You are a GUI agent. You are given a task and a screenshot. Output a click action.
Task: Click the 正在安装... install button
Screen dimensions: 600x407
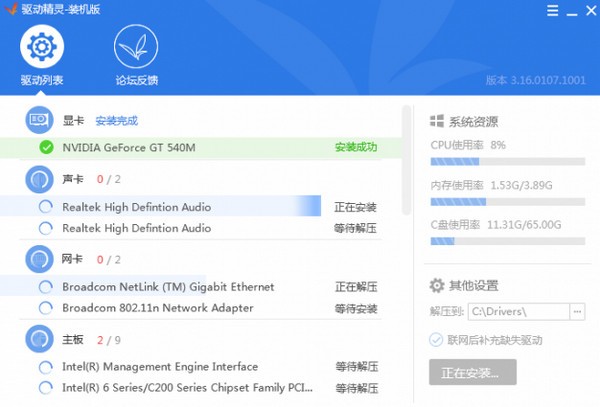pyautogui.click(x=472, y=372)
